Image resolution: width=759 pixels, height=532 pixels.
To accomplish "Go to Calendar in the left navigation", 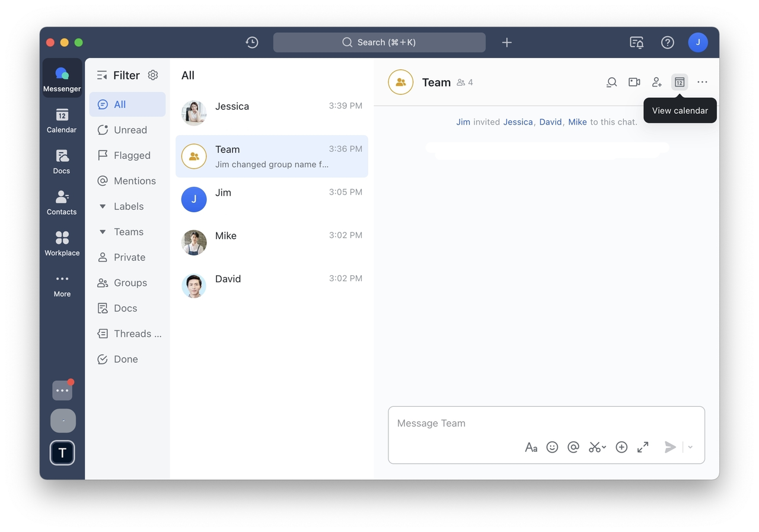I will point(62,120).
